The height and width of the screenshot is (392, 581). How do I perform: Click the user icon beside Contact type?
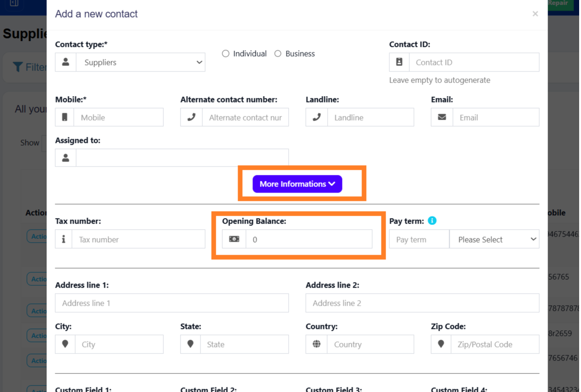(66, 62)
